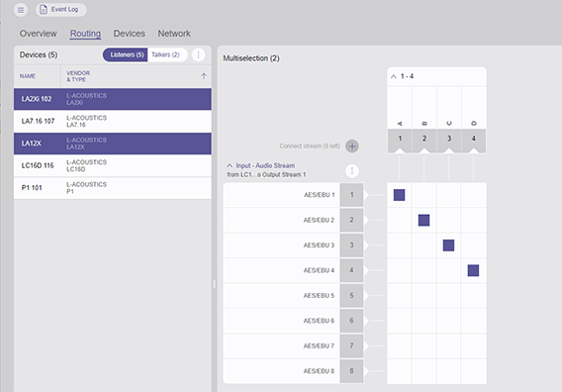Go to the Devices tab
The image size is (562, 392).
[x=129, y=34]
